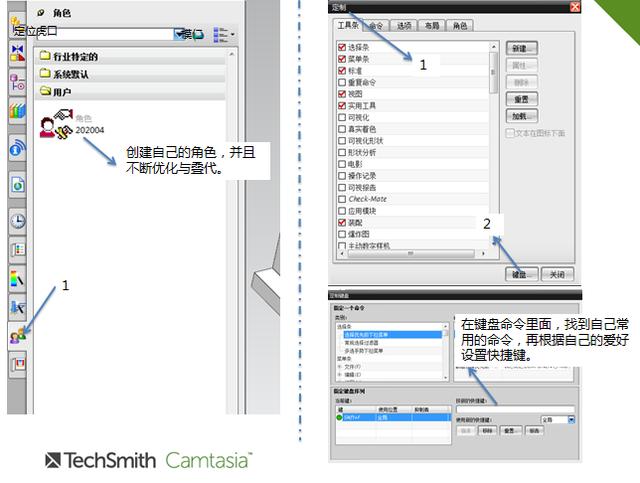Screen dimensions: 640x483
Task: Toggle the 装配 toolbar checkbox
Action: [x=342, y=223]
